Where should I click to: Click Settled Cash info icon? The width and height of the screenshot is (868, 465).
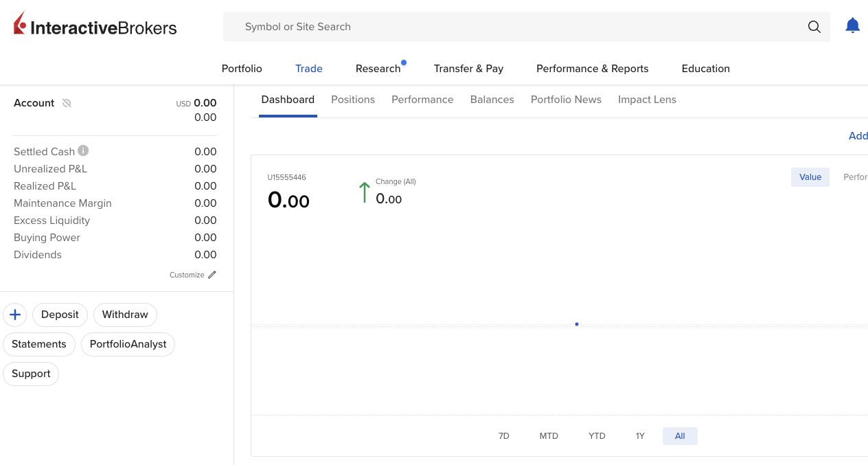click(83, 150)
